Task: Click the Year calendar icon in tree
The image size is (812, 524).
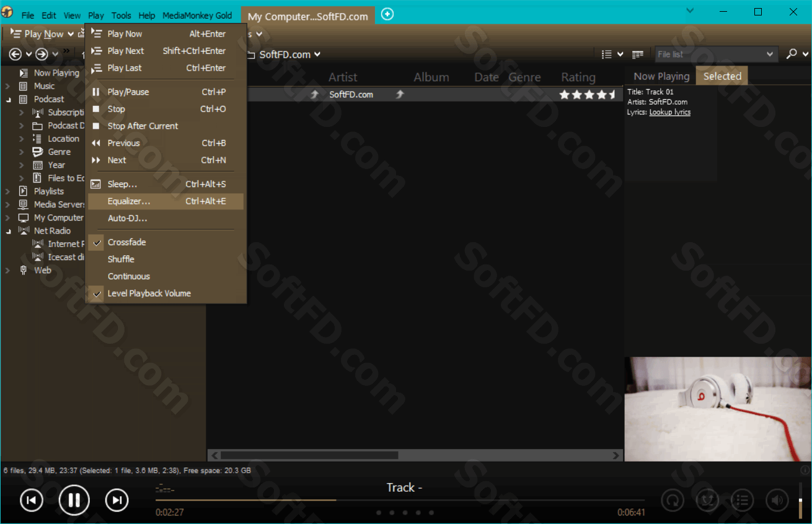Action: [38, 165]
